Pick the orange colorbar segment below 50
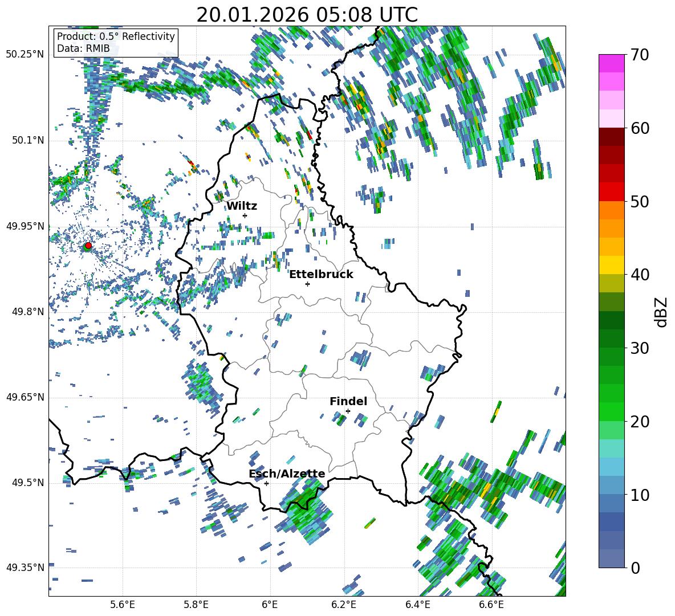The width and height of the screenshot is (675, 616). coord(611,210)
